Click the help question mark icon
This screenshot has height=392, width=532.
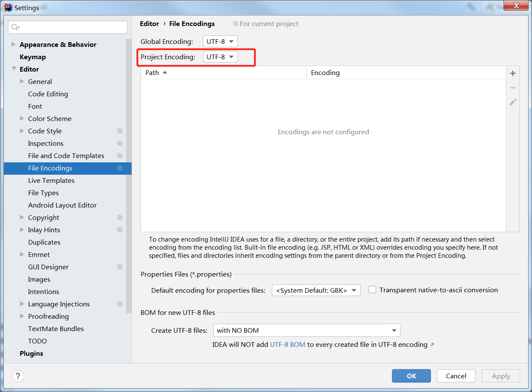(18, 376)
